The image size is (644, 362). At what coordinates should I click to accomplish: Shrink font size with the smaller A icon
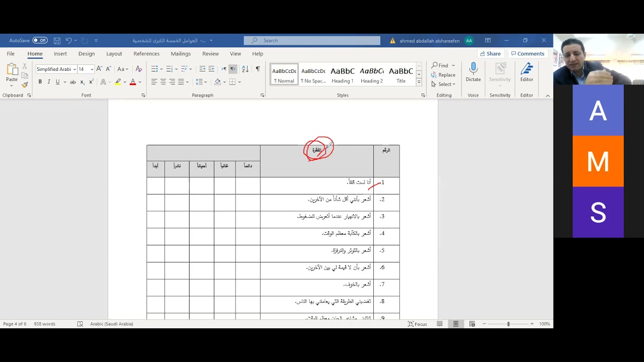108,69
